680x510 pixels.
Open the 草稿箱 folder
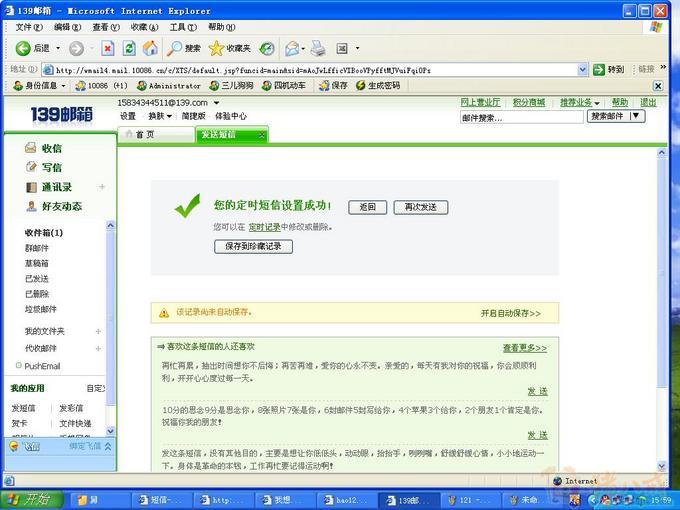(x=36, y=263)
